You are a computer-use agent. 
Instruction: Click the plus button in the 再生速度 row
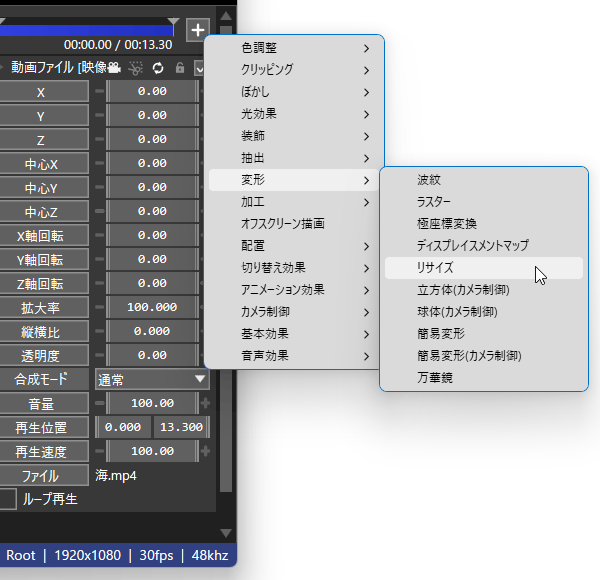[205, 451]
